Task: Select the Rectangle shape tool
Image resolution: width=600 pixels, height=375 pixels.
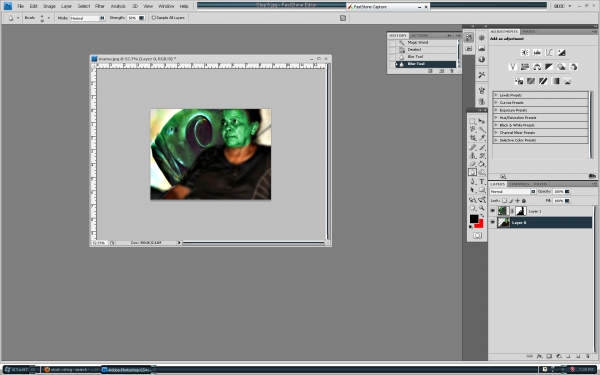Action: click(x=482, y=190)
